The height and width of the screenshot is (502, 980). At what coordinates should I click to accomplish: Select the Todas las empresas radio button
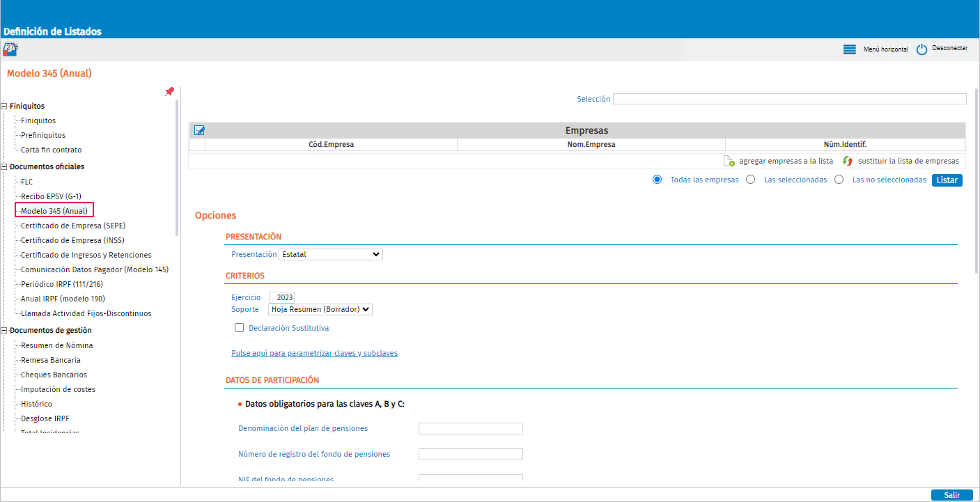pyautogui.click(x=657, y=180)
